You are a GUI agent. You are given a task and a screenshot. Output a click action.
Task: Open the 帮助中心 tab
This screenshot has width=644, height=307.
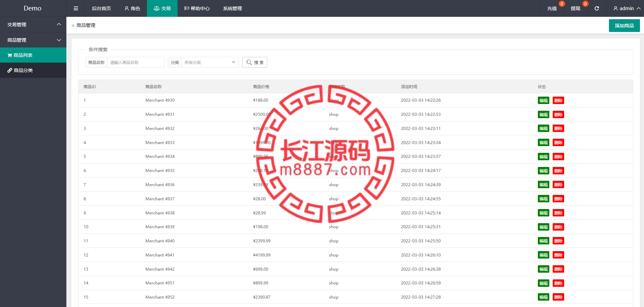tap(197, 8)
